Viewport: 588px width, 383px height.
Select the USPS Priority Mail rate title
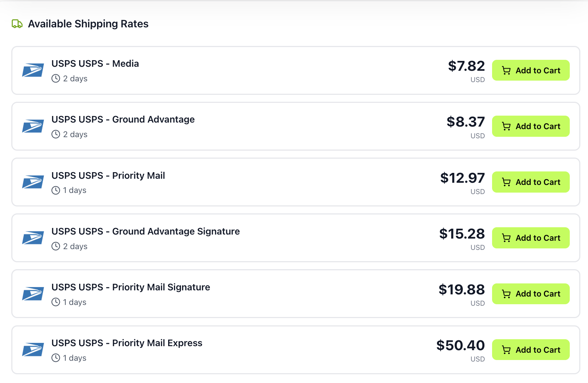coord(108,175)
